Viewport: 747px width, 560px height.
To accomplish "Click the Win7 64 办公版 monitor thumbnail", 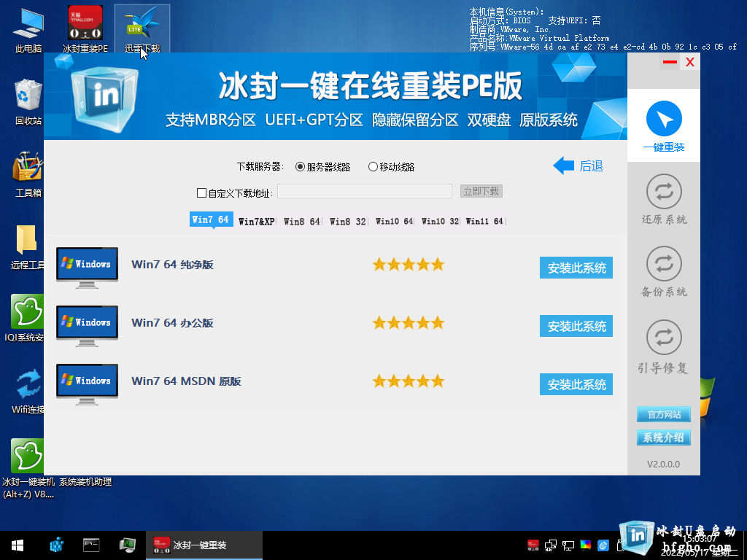I will click(x=88, y=326).
